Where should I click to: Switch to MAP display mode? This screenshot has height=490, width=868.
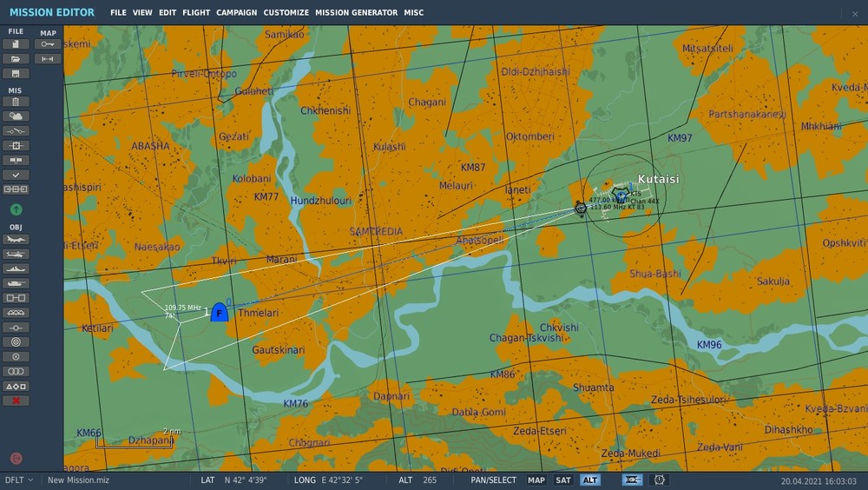(536, 480)
